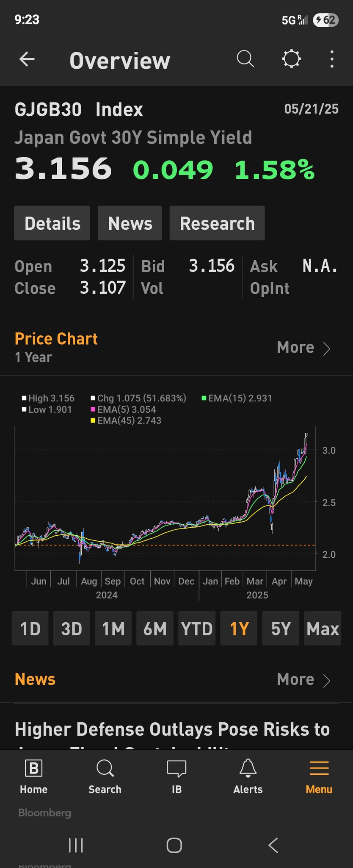Tap the back arrow icon
The image size is (353, 868).
[x=27, y=59]
